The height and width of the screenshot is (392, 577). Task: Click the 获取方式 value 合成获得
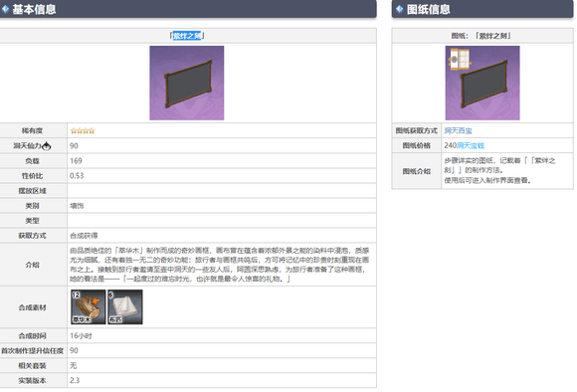84,236
